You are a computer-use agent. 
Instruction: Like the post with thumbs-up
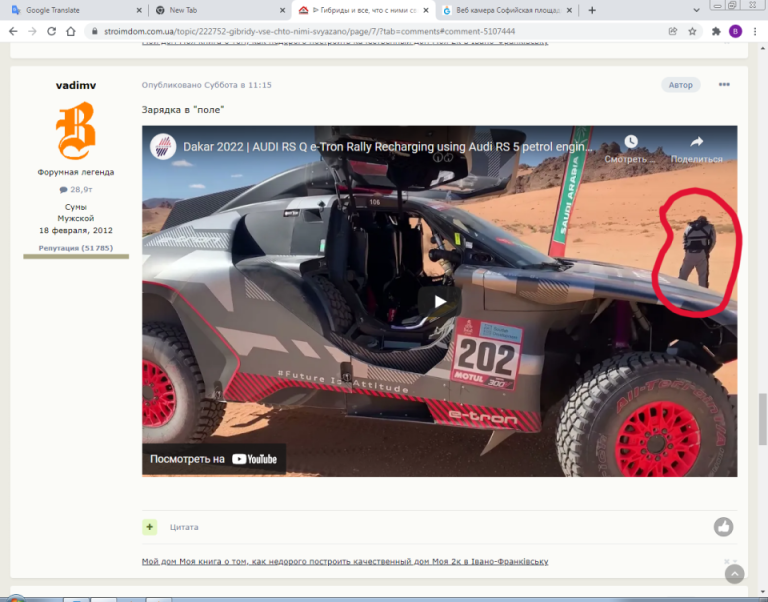(723, 527)
